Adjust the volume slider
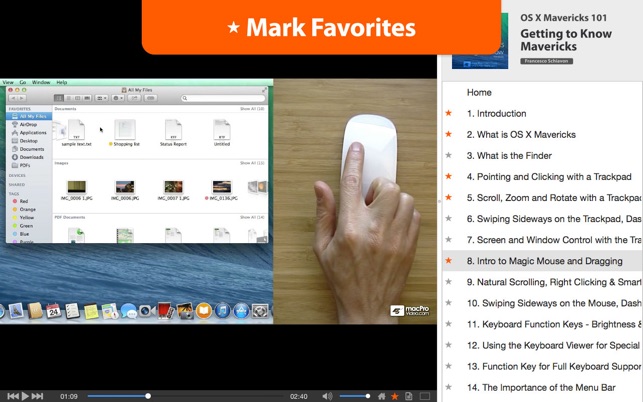643x402 pixels. coord(355,396)
